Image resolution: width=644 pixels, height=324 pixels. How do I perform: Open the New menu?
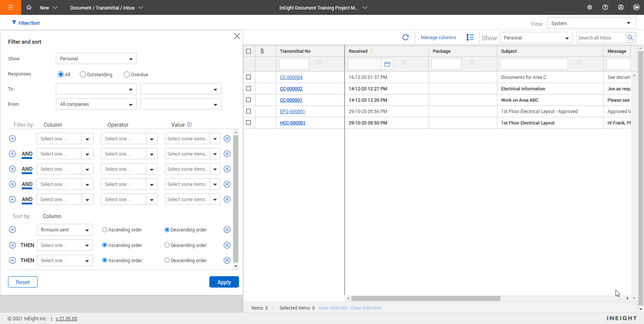(49, 8)
